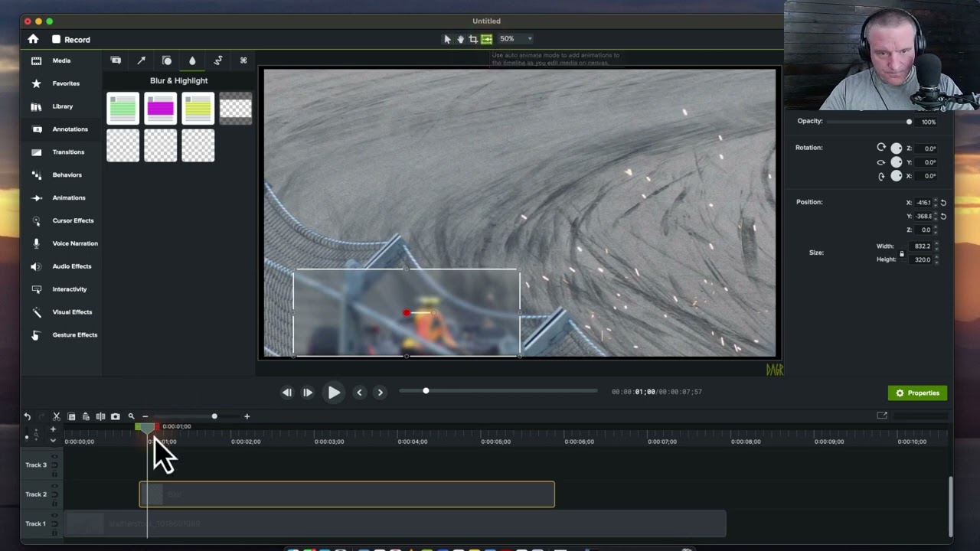Step to previous frame

(x=286, y=393)
